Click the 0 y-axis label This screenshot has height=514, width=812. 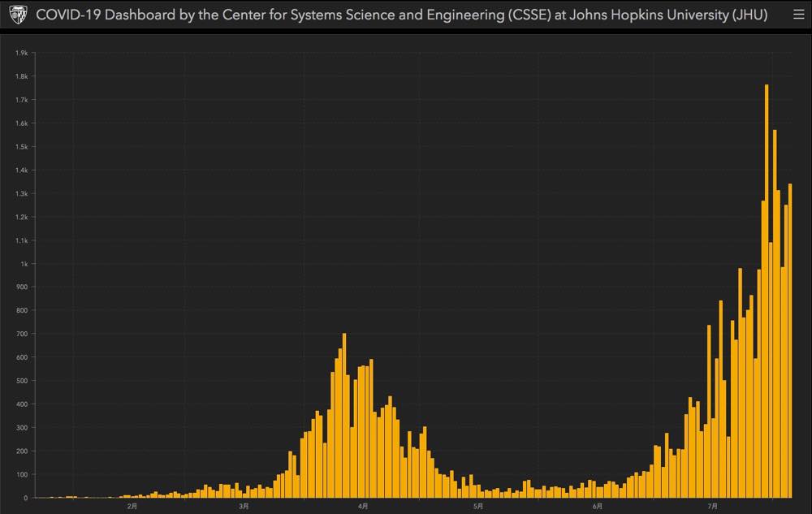click(26, 498)
